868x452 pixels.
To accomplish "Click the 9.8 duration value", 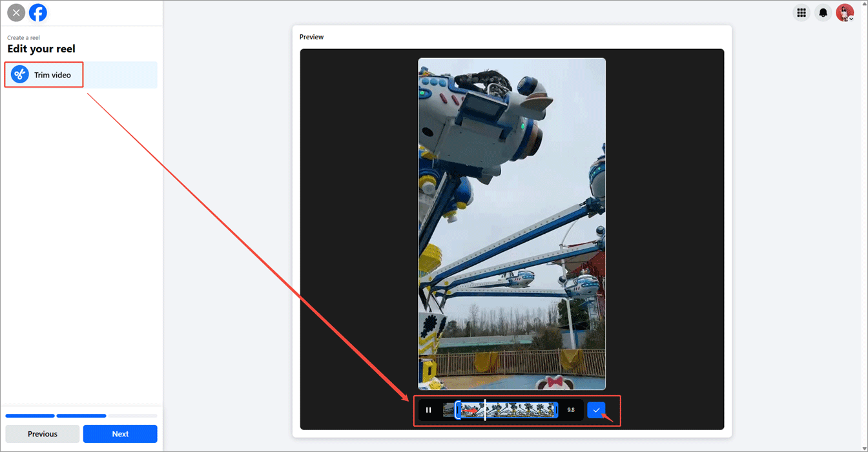I will pyautogui.click(x=572, y=409).
